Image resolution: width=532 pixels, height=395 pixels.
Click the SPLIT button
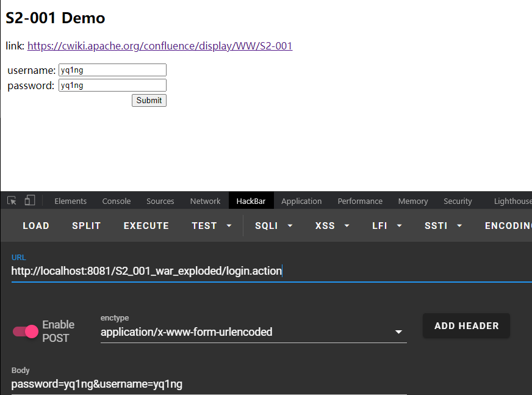[x=86, y=225]
